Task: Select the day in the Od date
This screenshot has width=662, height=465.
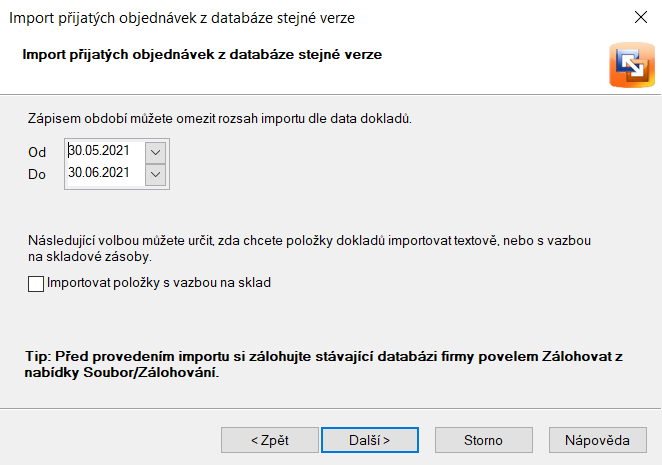Action: 75,151
